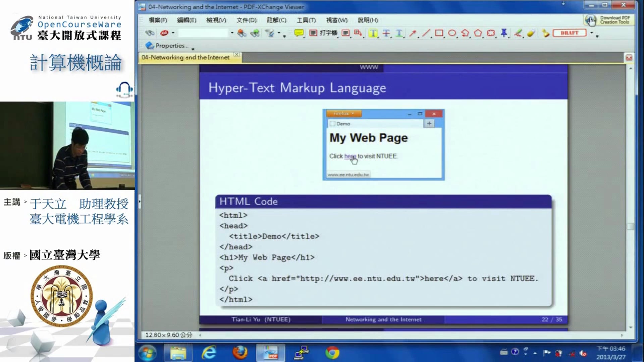Select the Eraser tool

coord(531,33)
